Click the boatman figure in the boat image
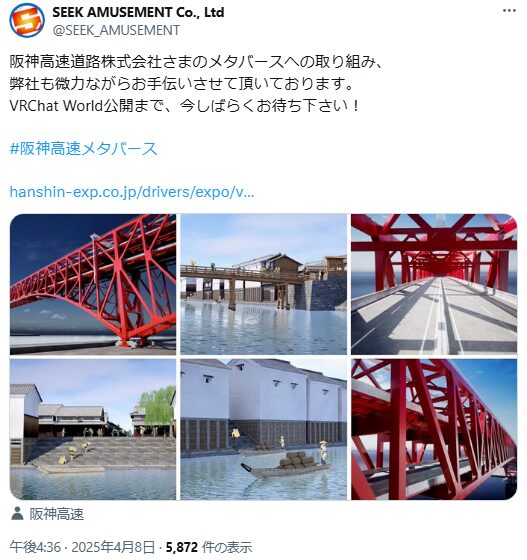 point(324,452)
